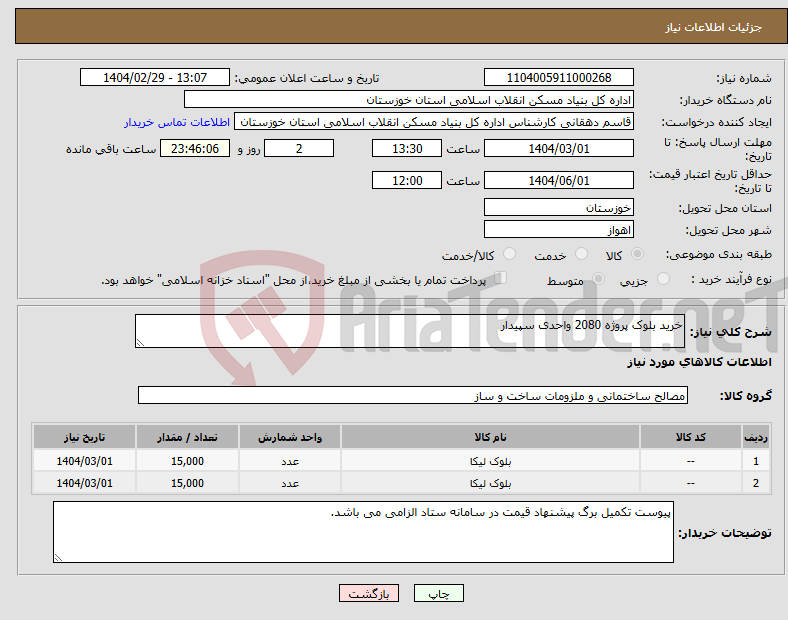
Task: Click the شهر محل تحویل field اهواز
Action: [558, 230]
